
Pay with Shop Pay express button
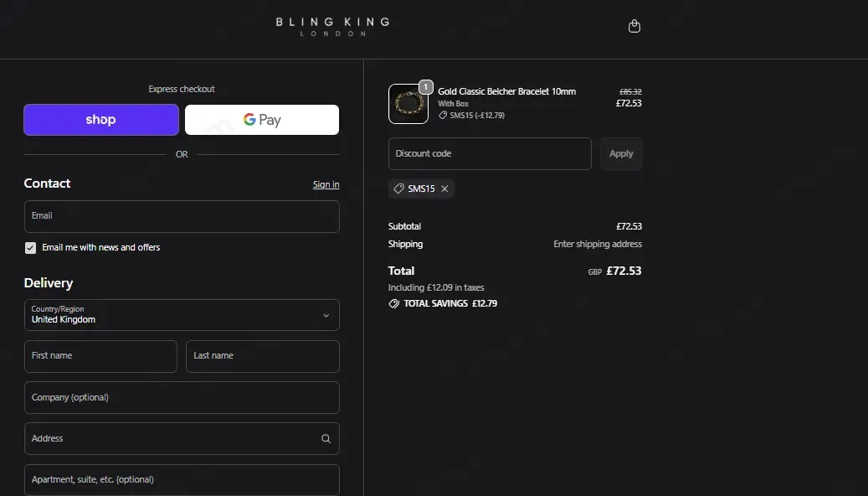(x=101, y=120)
